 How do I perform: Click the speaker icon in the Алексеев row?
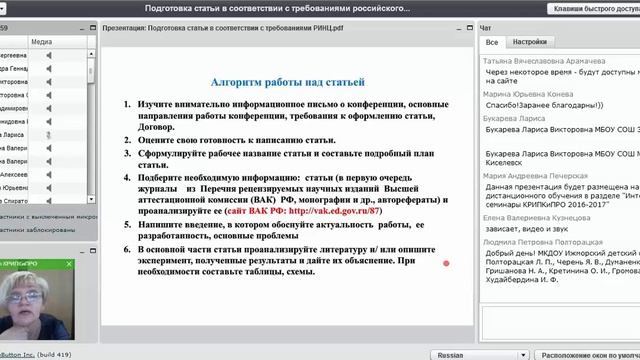(49, 175)
